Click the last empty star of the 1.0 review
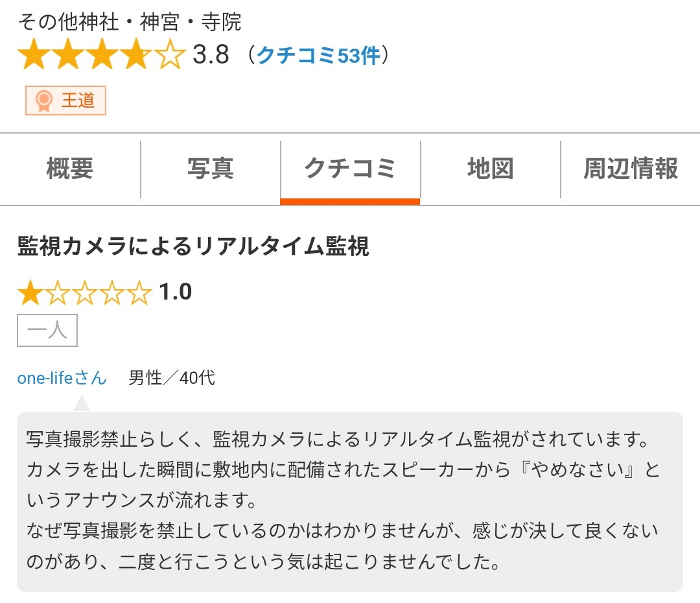The image size is (700, 603). tap(139, 293)
